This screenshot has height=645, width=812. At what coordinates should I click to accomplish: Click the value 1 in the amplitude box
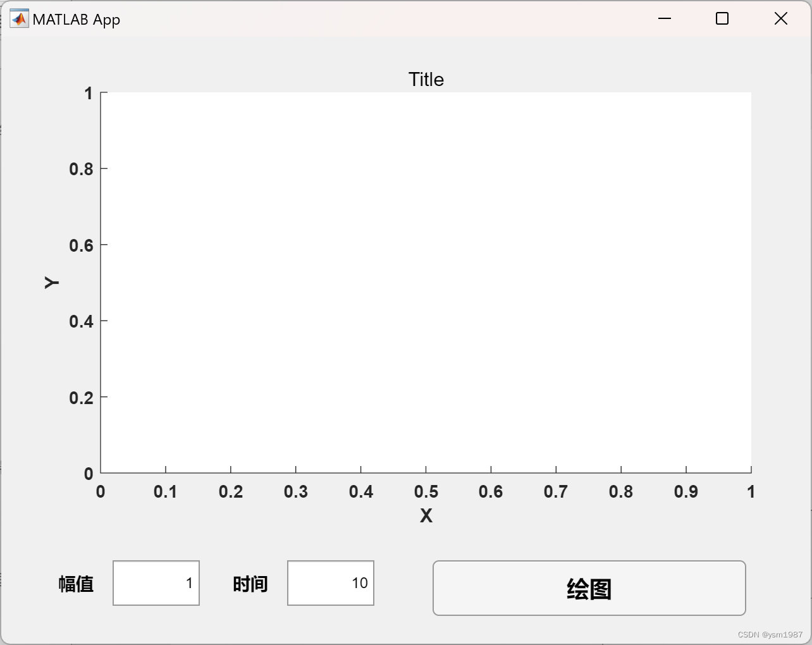coord(190,583)
